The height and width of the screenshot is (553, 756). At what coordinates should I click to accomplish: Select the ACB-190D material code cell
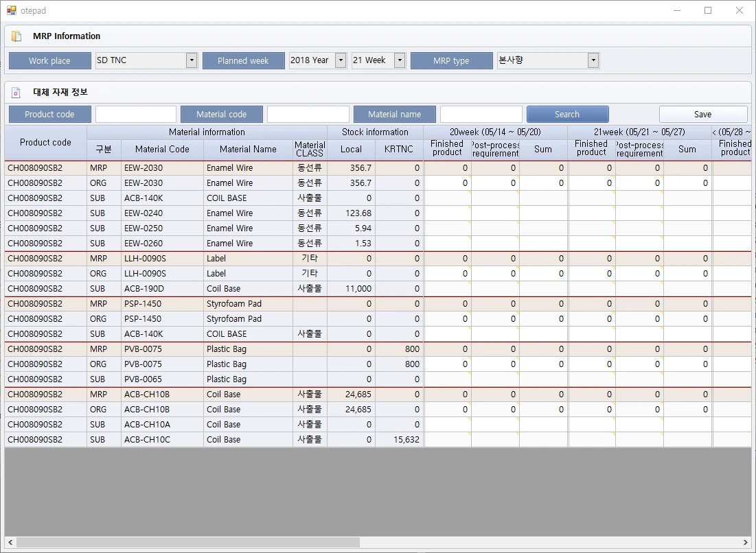pos(163,289)
